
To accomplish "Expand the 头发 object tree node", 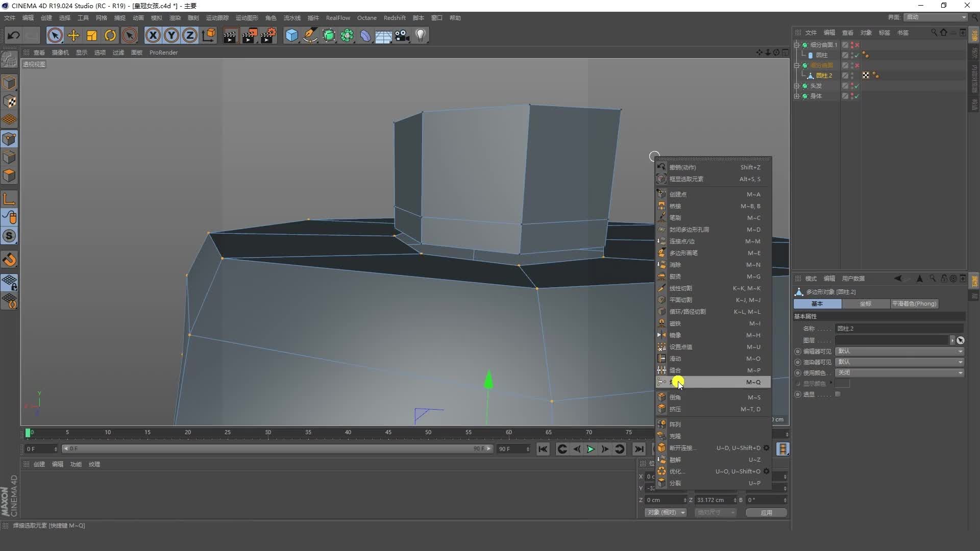I will coord(797,86).
